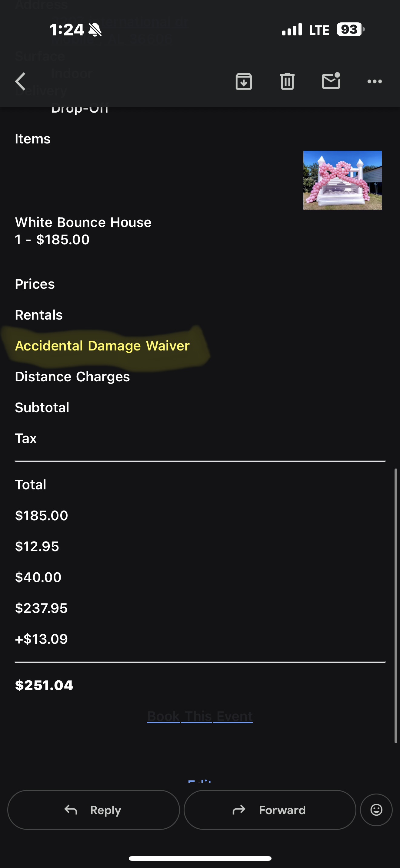Tap the bold $251.04 total amount
The image size is (400, 868).
coord(44,686)
